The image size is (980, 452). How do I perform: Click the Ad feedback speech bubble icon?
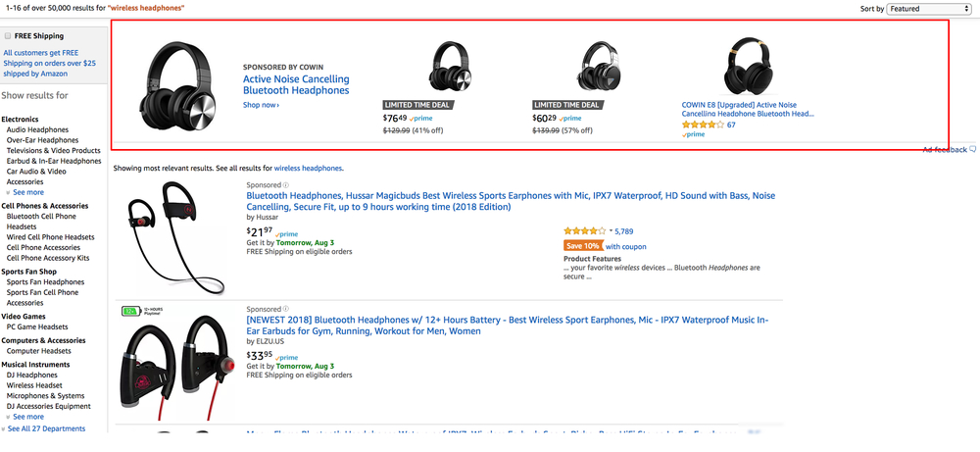[972, 150]
